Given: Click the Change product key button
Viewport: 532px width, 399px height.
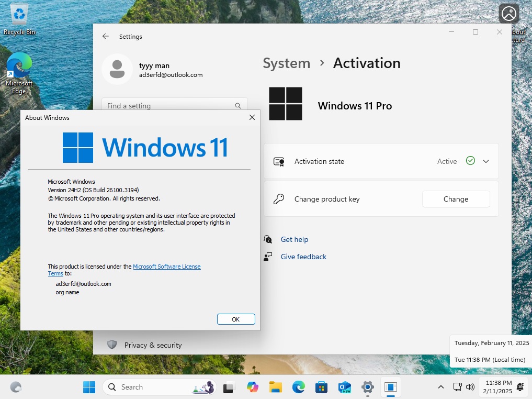Looking at the screenshot, I should tap(456, 199).
